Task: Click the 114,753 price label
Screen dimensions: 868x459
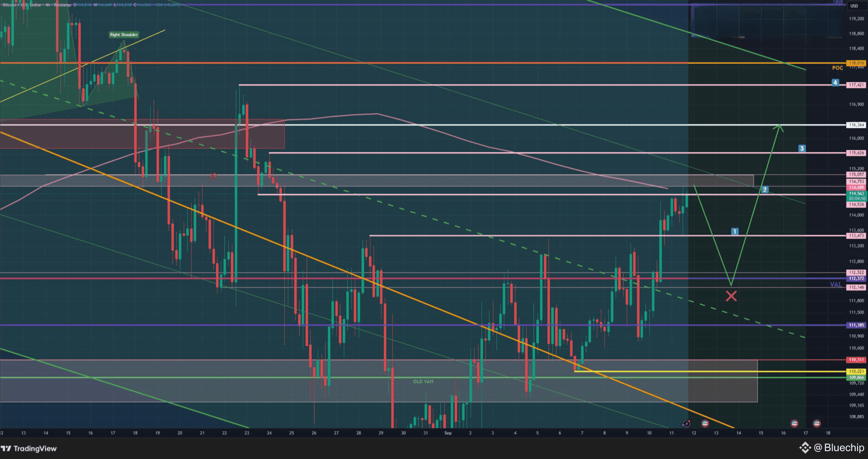Action: tap(856, 181)
